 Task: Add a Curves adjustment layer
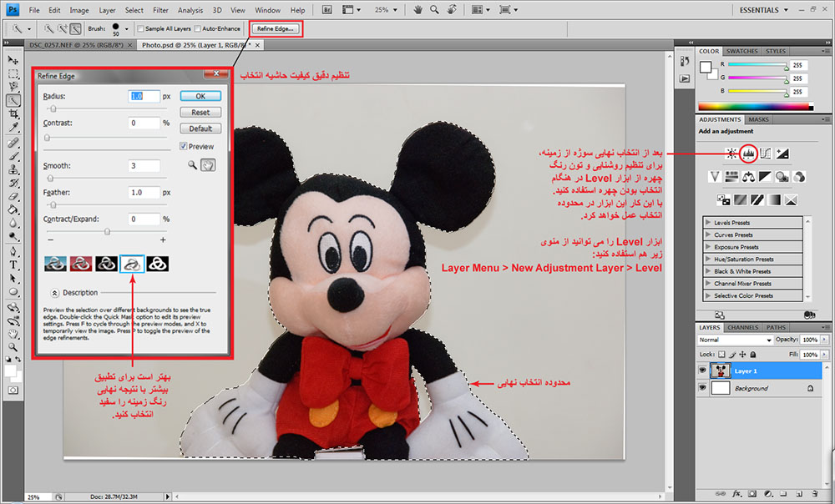click(x=766, y=154)
